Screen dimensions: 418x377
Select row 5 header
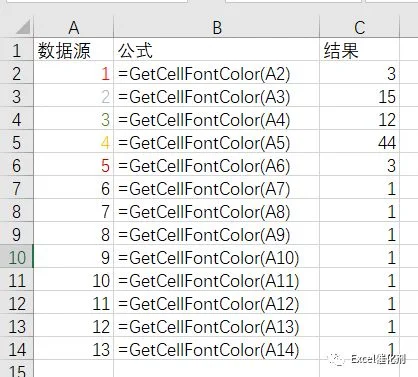(x=17, y=141)
